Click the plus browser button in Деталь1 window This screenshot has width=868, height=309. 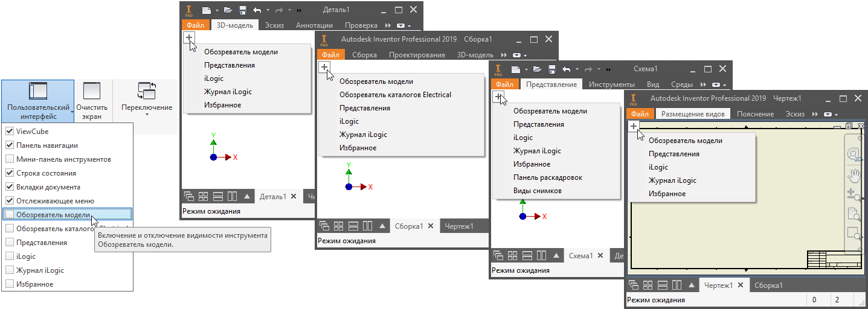(189, 37)
